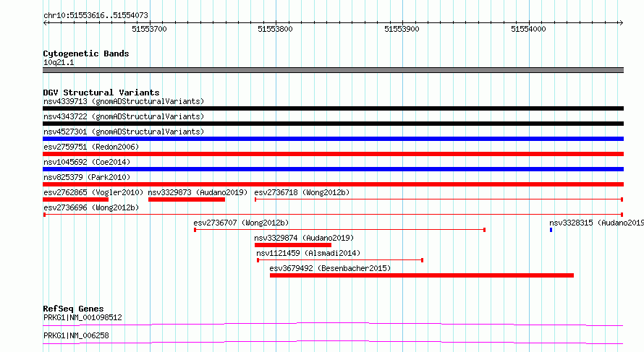The height and width of the screenshot is (352, 644).
Task: Click the PRKG1|NM_001098512 gene label
Action: 82,317
